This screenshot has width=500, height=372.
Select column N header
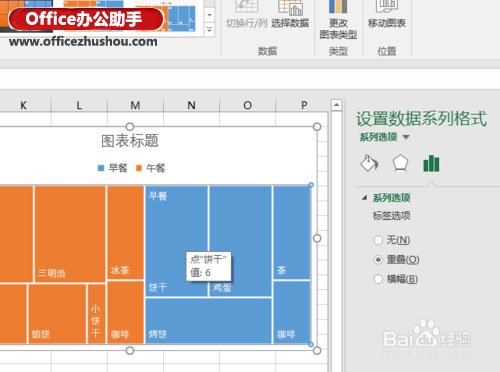point(191,105)
